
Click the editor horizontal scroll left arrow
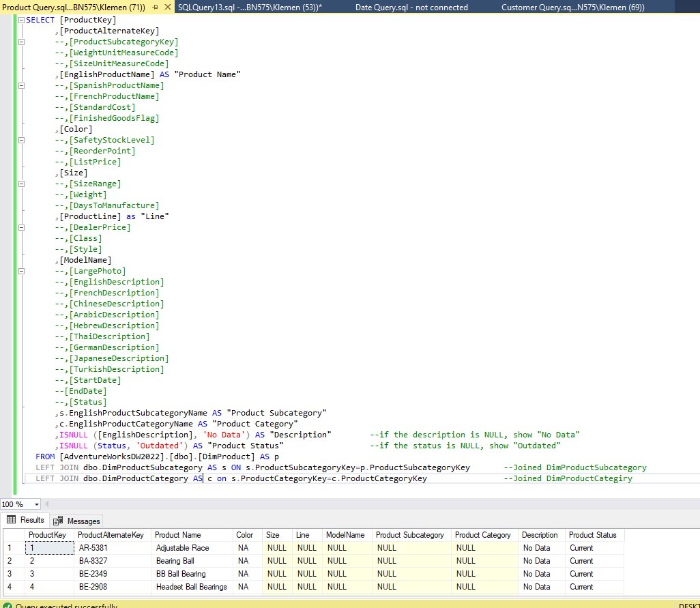[x=47, y=504]
